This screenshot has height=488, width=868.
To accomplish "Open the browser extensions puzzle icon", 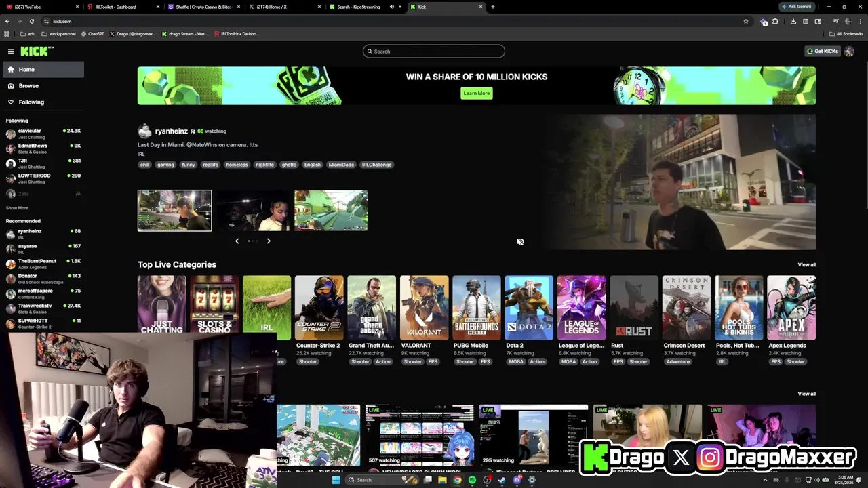I will point(775,21).
